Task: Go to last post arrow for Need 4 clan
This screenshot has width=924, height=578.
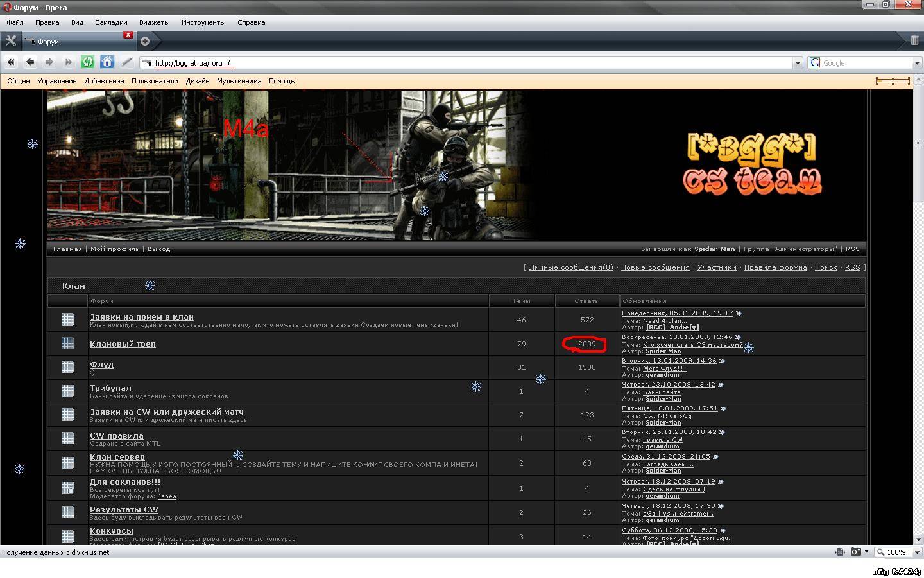Action: click(739, 313)
